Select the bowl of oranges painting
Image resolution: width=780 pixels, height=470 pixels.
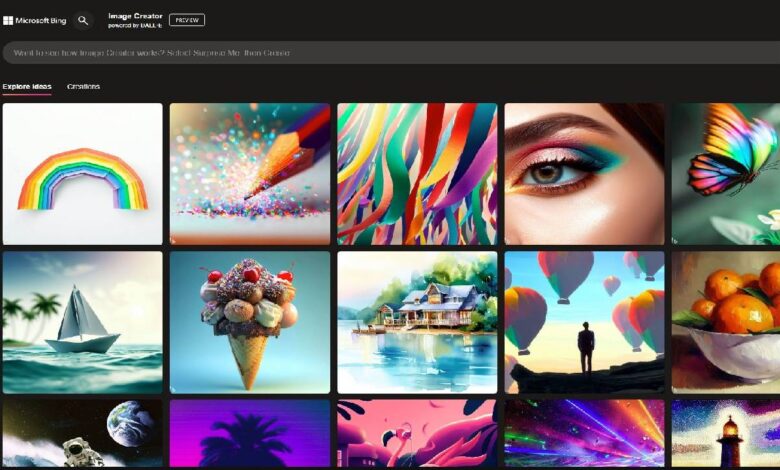click(726, 322)
